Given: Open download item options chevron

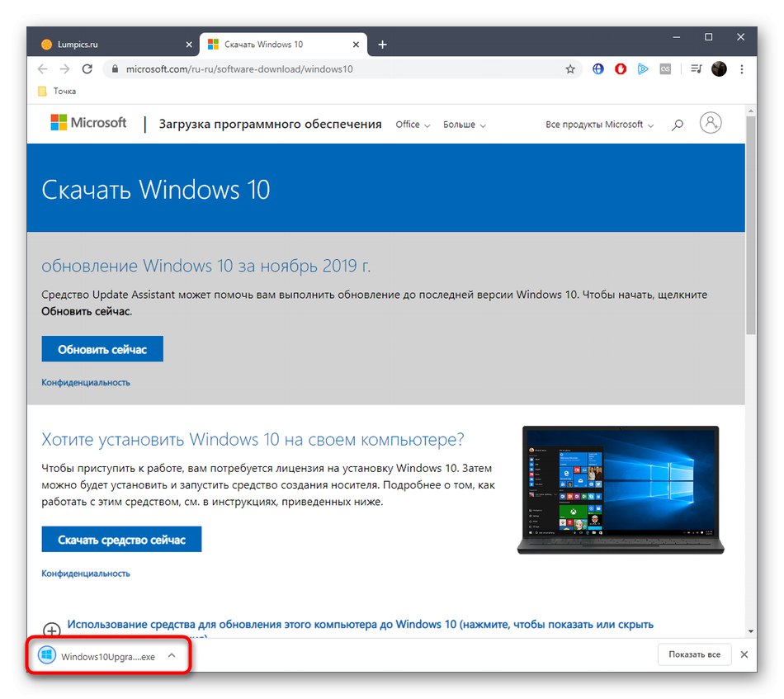Looking at the screenshot, I should tap(172, 655).
